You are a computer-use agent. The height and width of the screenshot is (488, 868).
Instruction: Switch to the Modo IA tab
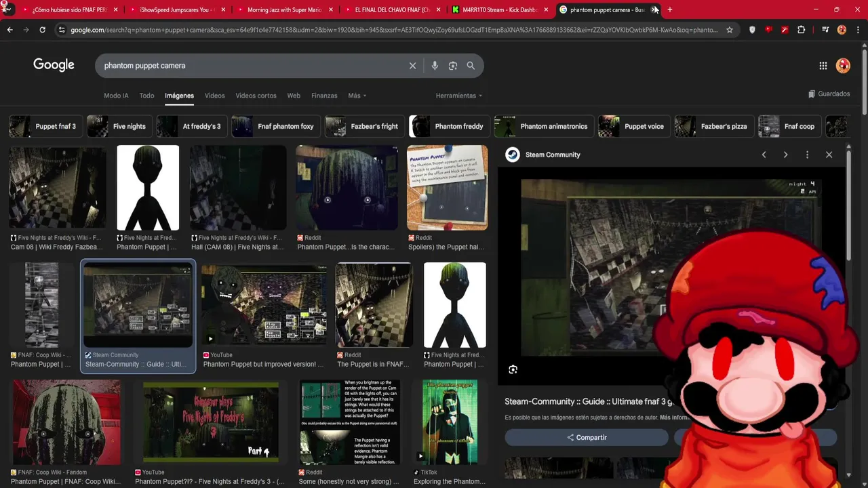point(116,96)
